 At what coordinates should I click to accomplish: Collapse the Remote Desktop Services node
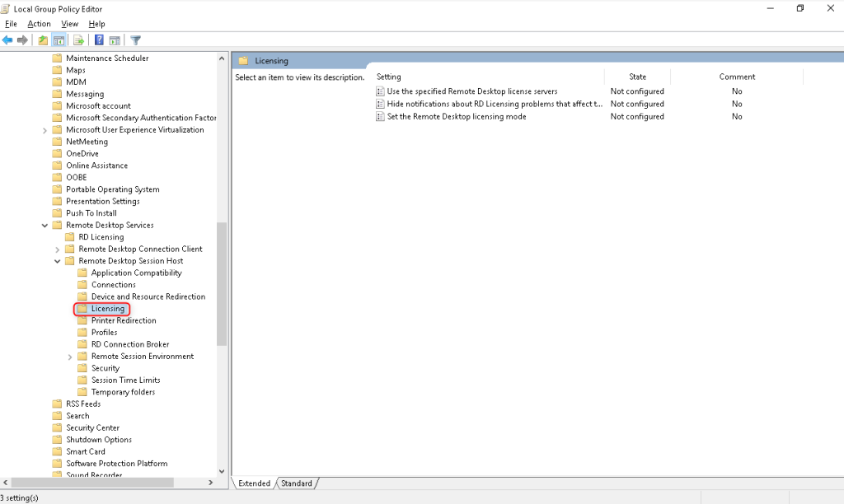[x=45, y=226]
